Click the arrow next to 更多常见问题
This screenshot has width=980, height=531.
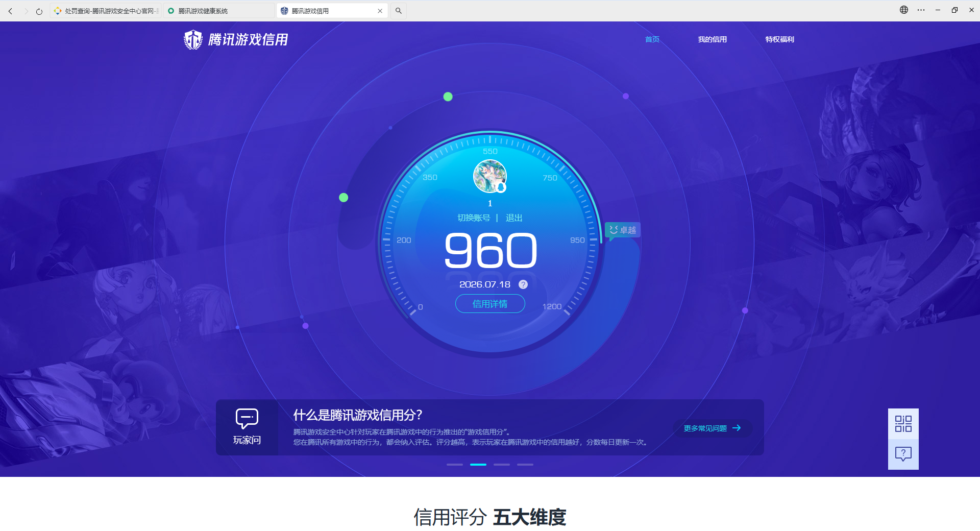[737, 428]
